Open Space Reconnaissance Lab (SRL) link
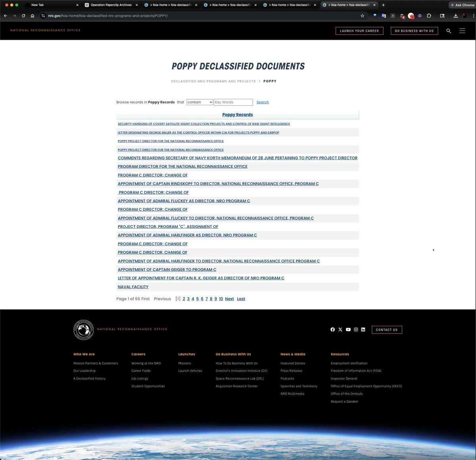Screen dimensions: 476x460 240,379
